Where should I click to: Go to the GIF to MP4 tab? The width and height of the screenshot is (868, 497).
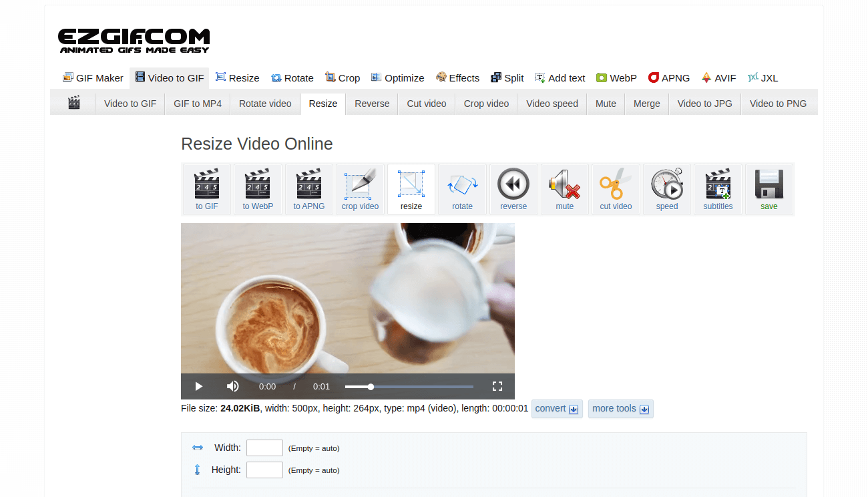[198, 104]
